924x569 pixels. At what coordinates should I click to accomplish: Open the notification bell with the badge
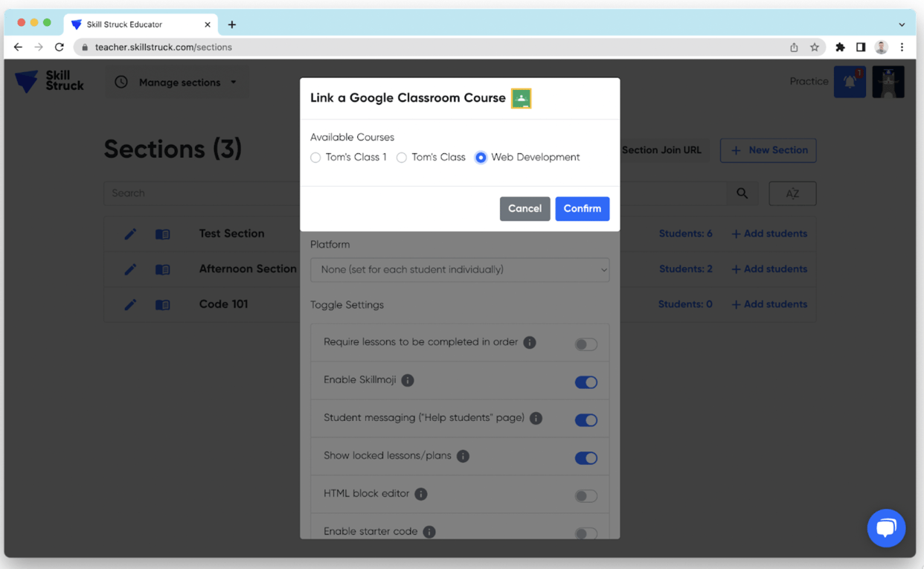[x=850, y=81]
